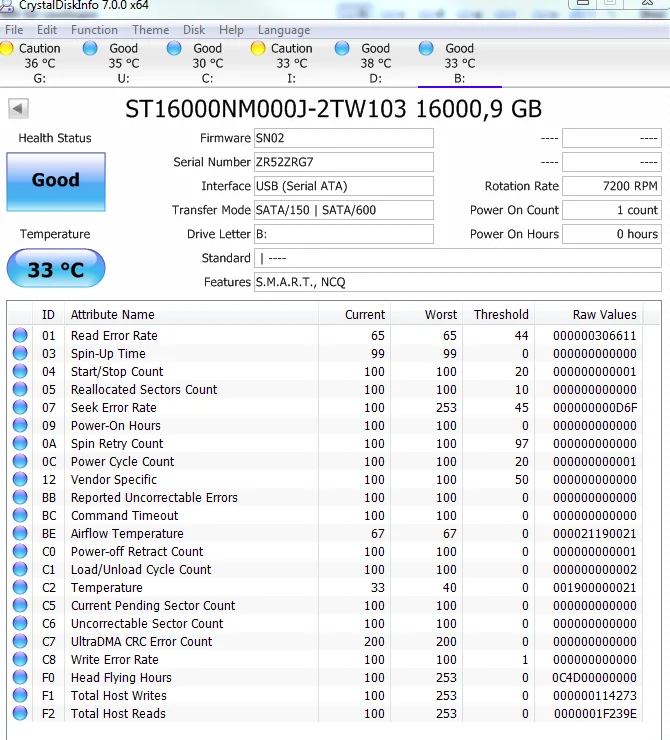Image resolution: width=670 pixels, height=740 pixels.
Task: Click the Transfer Mode field
Action: [343, 210]
